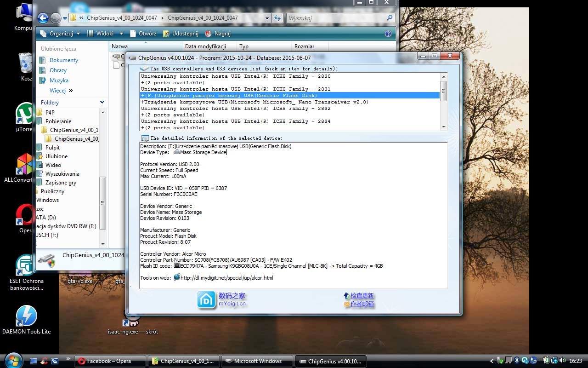Sort by the Nazwa column header
Image resolution: width=588 pixels, height=368 pixels.
click(x=145, y=46)
